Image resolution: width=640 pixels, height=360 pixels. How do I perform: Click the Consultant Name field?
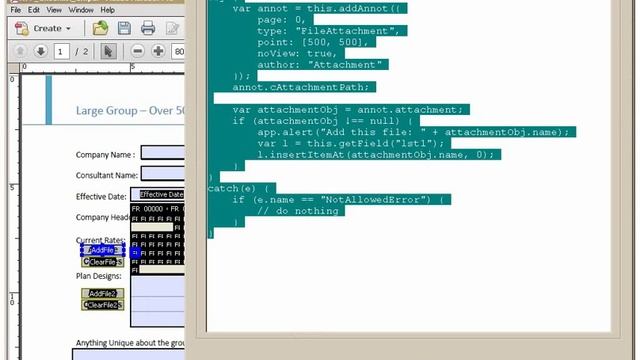pyautogui.click(x=163, y=173)
